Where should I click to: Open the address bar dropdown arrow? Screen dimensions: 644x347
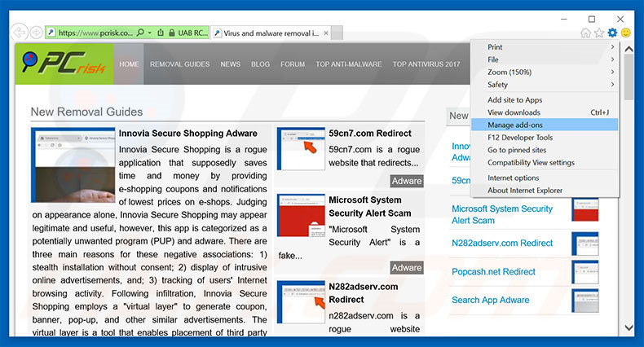tap(150, 33)
